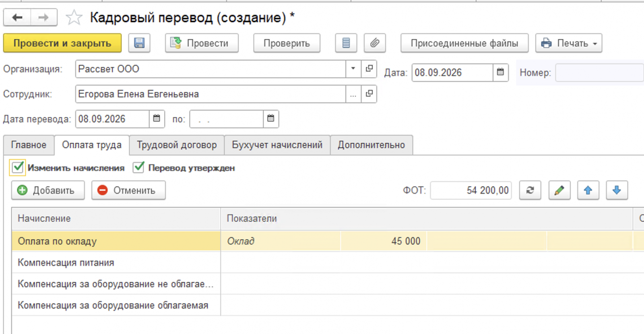Switch to the Дополнительно tab
The width and height of the screenshot is (644, 334).
point(371,145)
